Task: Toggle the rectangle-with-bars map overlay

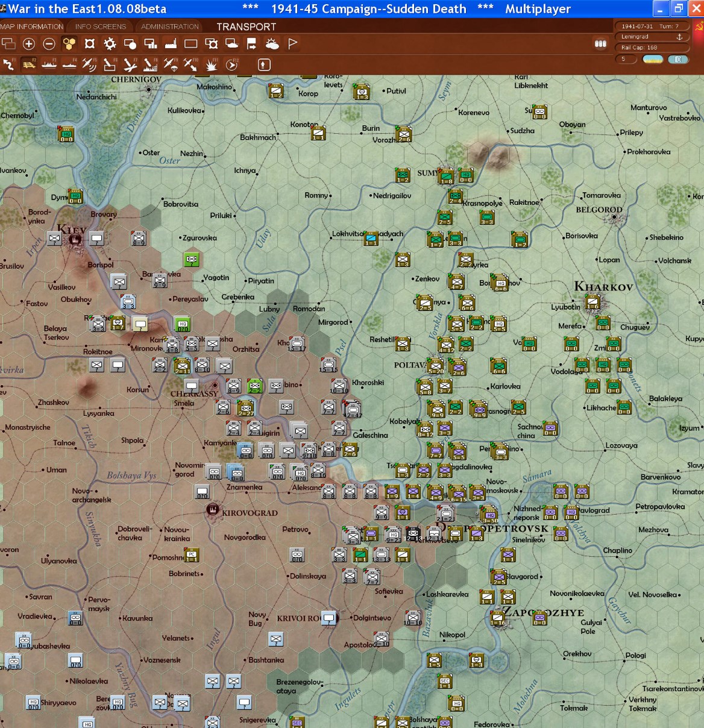Action: [x=151, y=43]
